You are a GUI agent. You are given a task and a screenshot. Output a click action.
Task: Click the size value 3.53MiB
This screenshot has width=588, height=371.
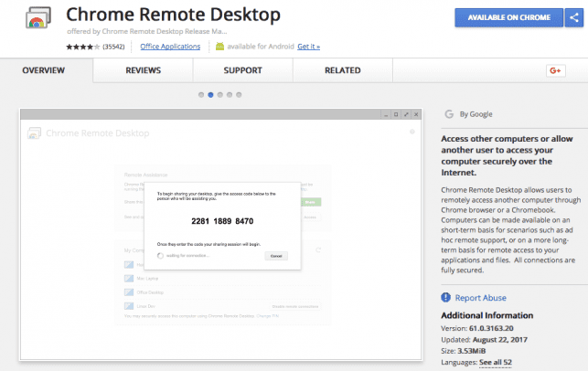[471, 351]
